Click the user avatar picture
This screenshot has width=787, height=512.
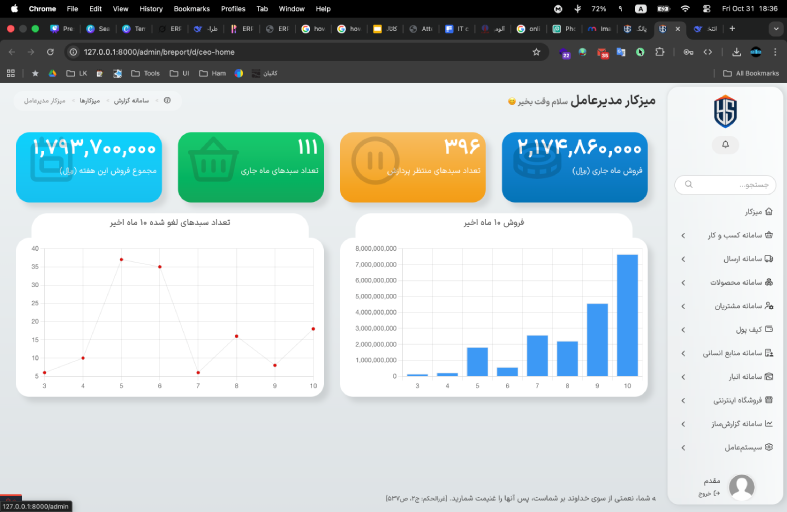tap(741, 487)
